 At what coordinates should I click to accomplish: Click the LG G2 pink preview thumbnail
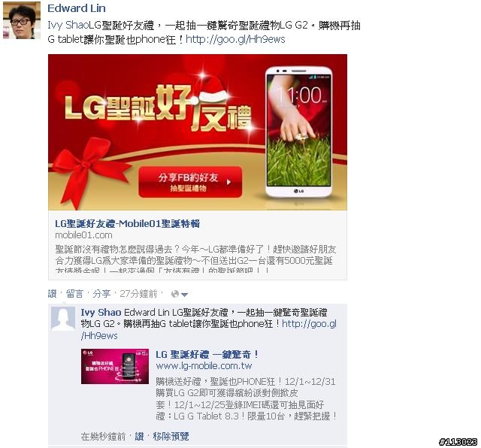tap(115, 366)
